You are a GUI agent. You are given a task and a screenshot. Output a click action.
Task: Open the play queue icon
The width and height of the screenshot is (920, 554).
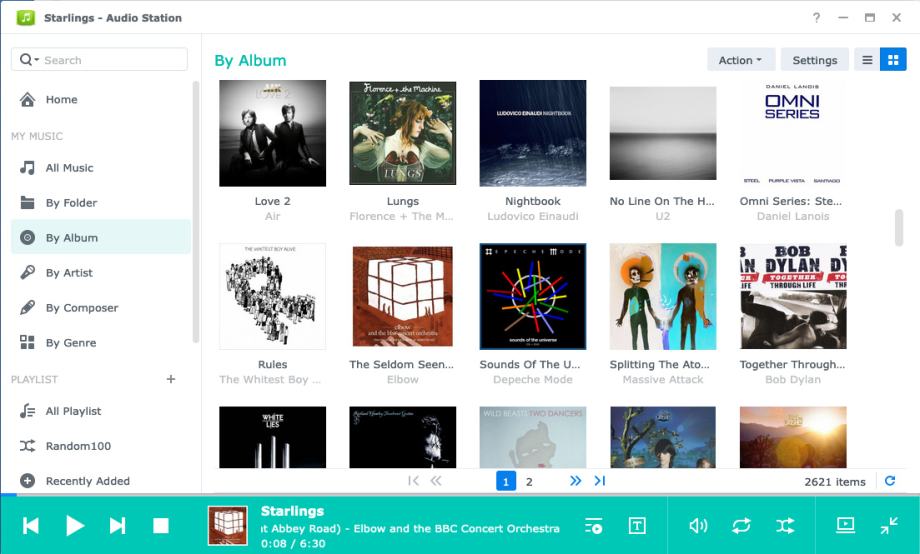(x=593, y=526)
